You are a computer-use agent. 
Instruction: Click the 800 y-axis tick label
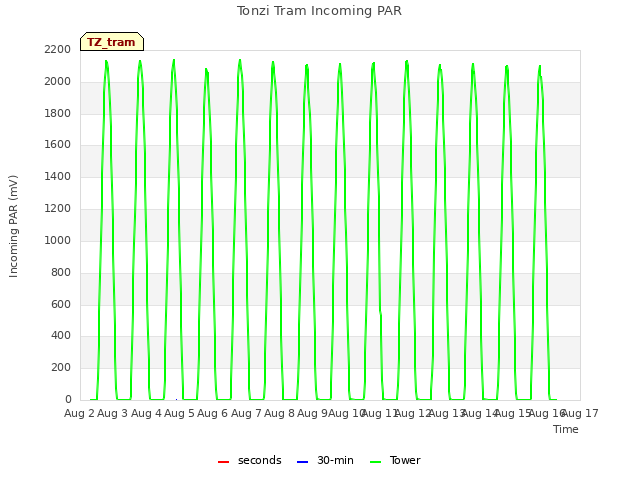point(61,272)
